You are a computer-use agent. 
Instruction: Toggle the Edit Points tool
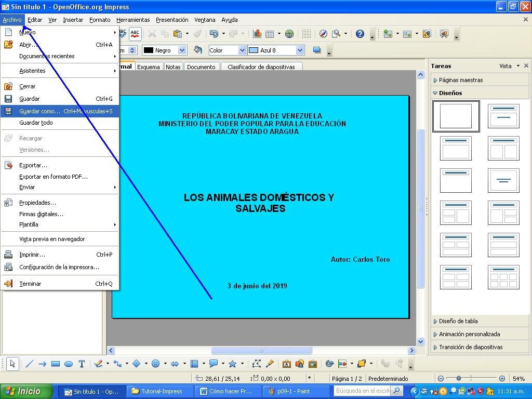(x=257, y=364)
